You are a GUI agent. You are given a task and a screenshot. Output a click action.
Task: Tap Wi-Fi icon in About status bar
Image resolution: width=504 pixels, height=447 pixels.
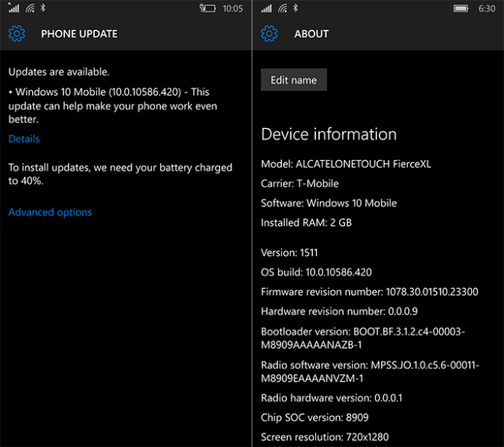[x=283, y=8]
